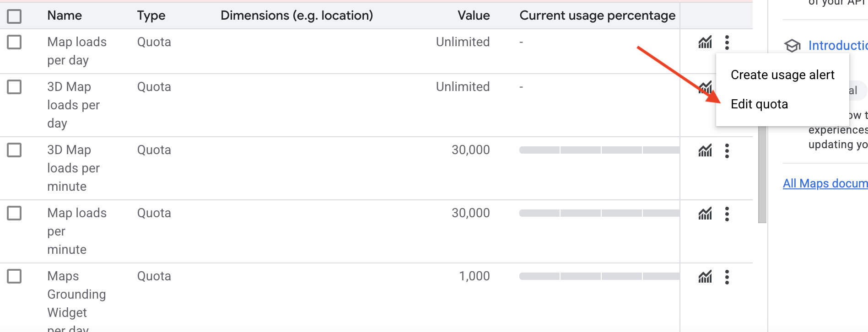
Task: Choose Create usage alert from menu
Action: click(x=782, y=75)
